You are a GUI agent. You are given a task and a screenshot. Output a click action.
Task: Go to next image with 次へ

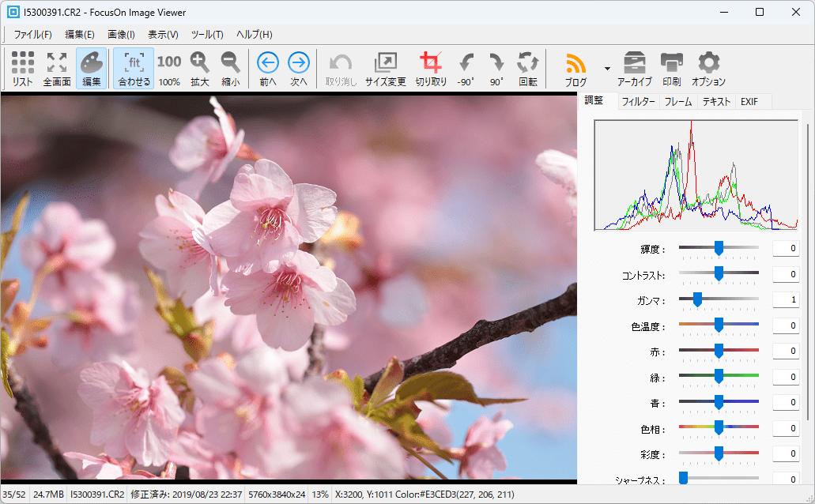click(x=298, y=69)
